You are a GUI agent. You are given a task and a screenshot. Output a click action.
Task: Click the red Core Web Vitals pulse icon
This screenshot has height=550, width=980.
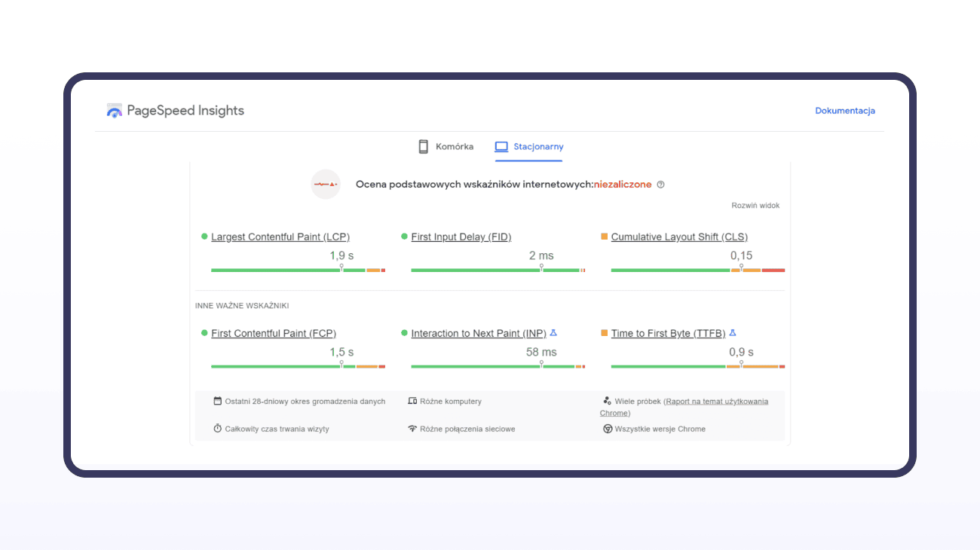[x=326, y=185]
